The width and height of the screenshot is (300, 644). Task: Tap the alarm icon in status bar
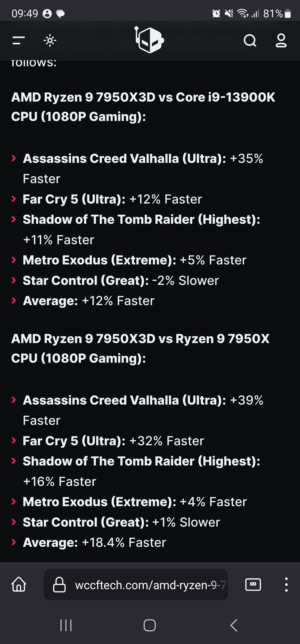point(216,14)
